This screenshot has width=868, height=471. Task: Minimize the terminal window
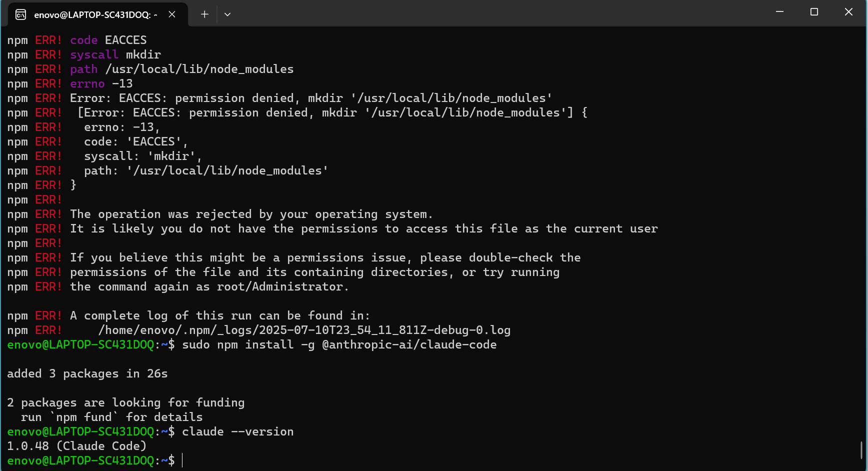[x=779, y=12]
